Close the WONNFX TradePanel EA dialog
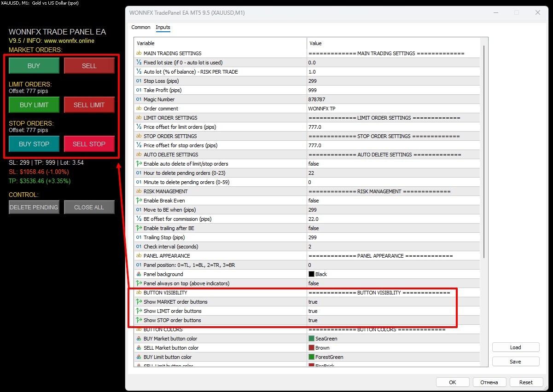553x392 pixels. [538, 13]
